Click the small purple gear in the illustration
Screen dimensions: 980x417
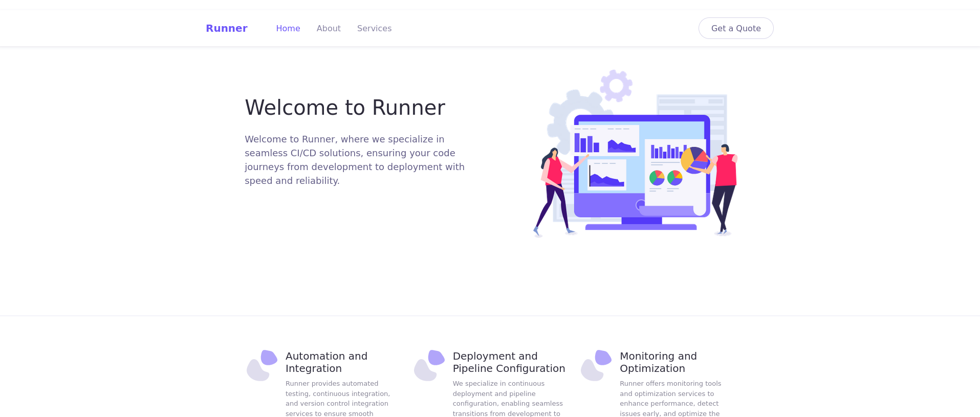[616, 86]
